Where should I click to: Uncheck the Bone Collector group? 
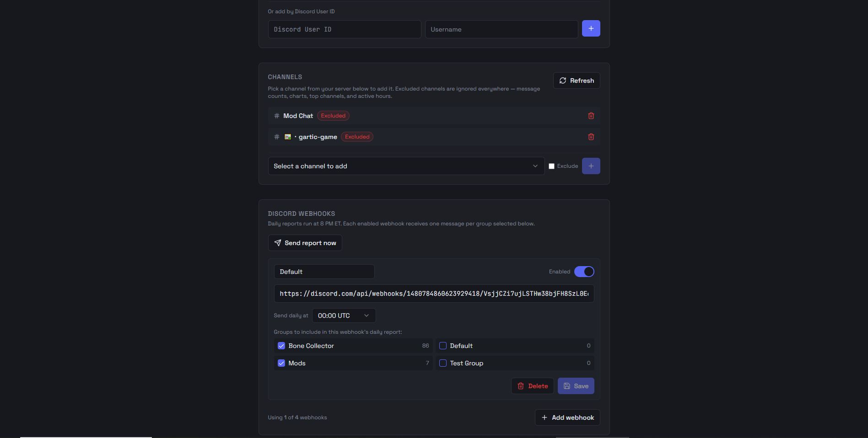pyautogui.click(x=281, y=346)
